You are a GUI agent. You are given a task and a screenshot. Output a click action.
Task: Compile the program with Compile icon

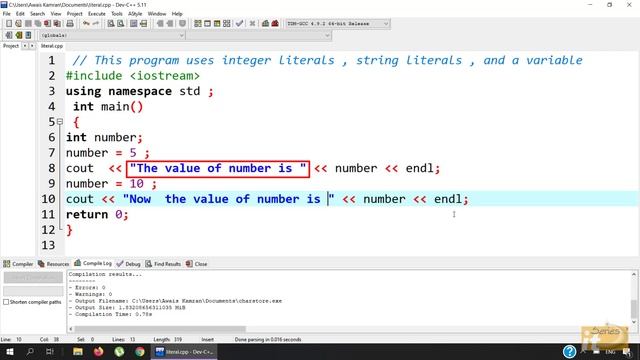pyautogui.click(x=198, y=24)
